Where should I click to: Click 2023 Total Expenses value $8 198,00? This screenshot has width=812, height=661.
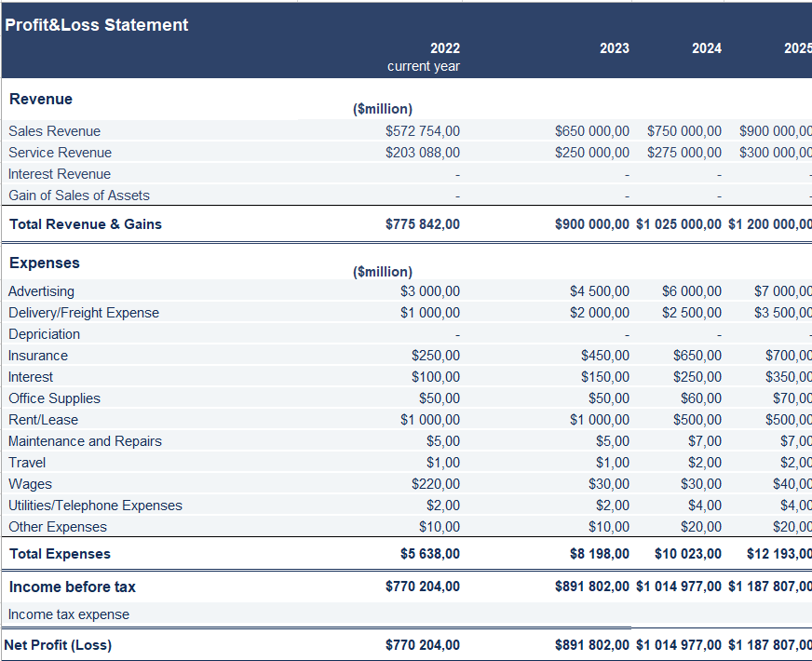600,554
